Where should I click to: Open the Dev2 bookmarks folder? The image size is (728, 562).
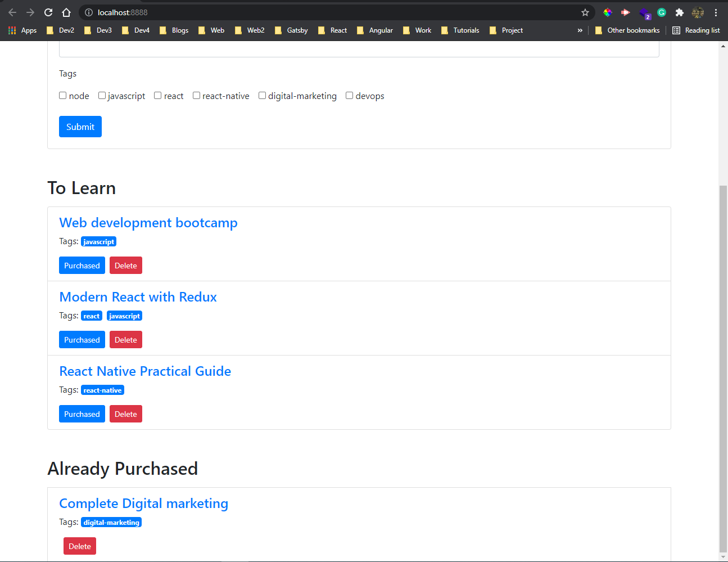[60, 30]
